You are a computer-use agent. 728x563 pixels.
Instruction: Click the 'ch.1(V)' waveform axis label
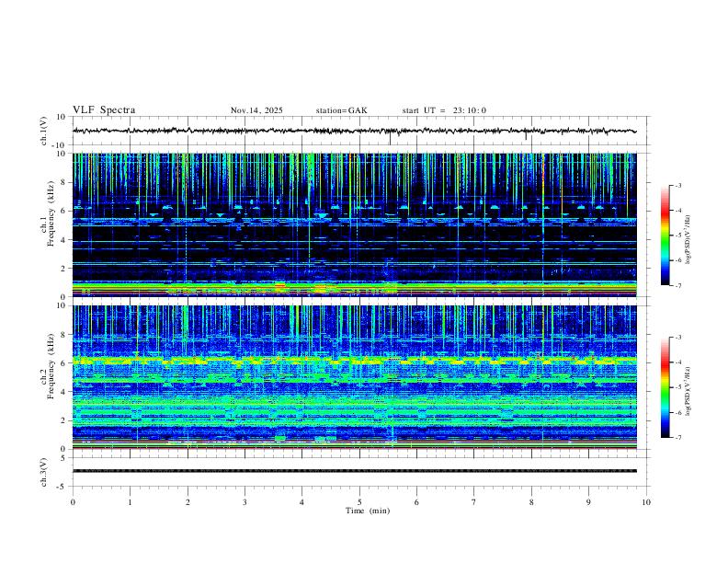click(44, 131)
